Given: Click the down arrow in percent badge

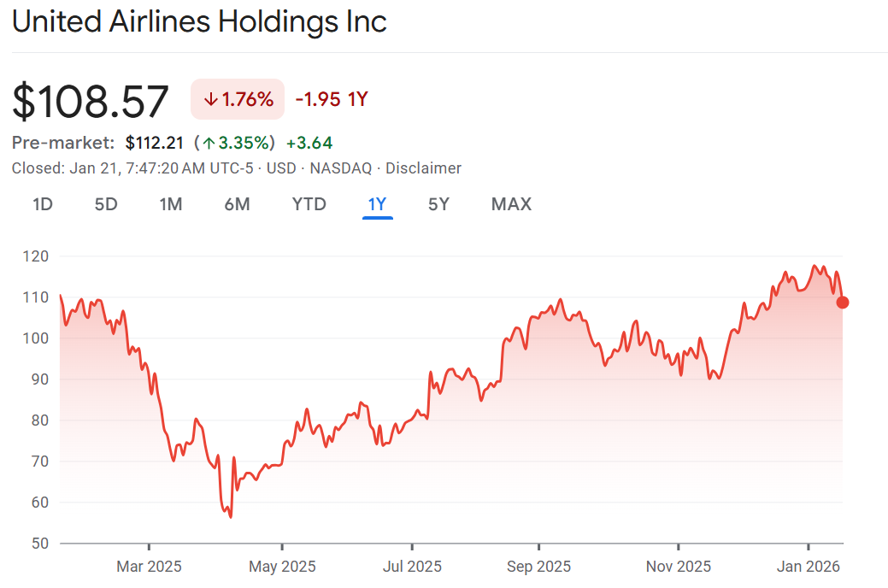Looking at the screenshot, I should (210, 99).
